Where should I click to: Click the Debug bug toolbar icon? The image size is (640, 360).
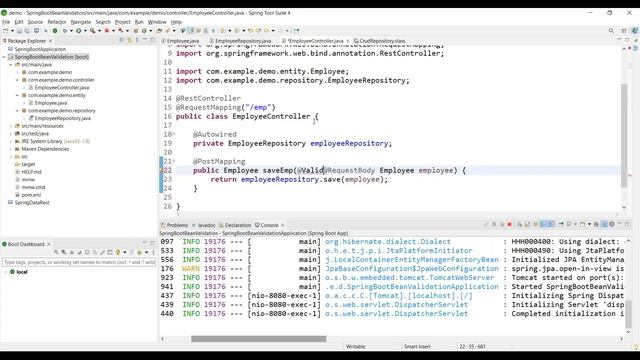click(x=64, y=31)
